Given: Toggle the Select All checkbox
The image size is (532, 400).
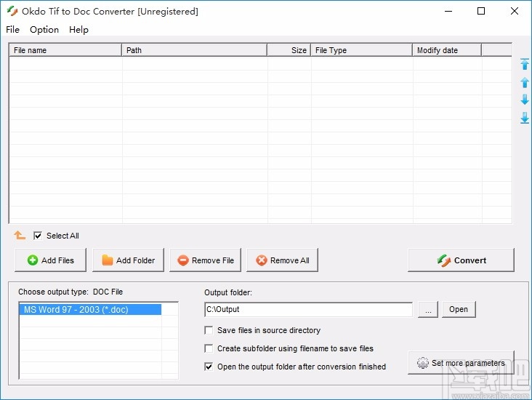Looking at the screenshot, I should 38,236.
